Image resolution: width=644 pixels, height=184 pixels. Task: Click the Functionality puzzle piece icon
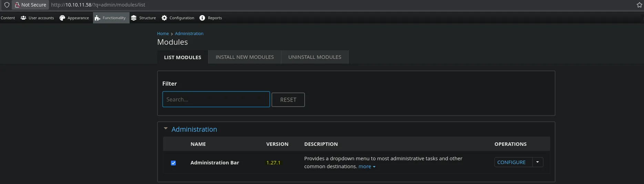98,18
